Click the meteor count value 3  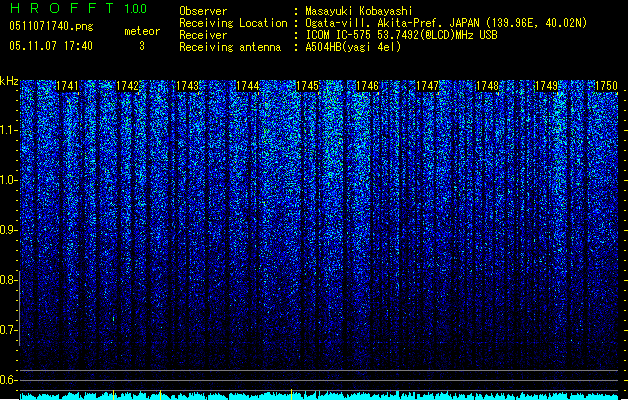tap(142, 46)
